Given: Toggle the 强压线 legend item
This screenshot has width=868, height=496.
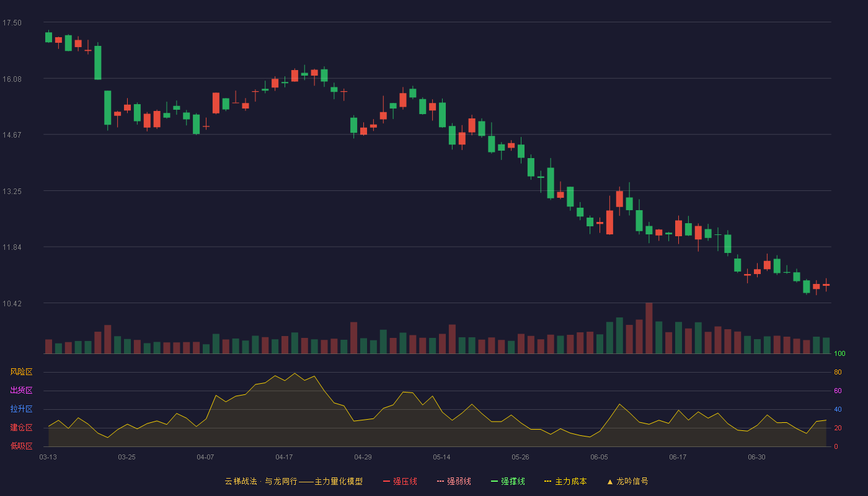Looking at the screenshot, I should [400, 481].
